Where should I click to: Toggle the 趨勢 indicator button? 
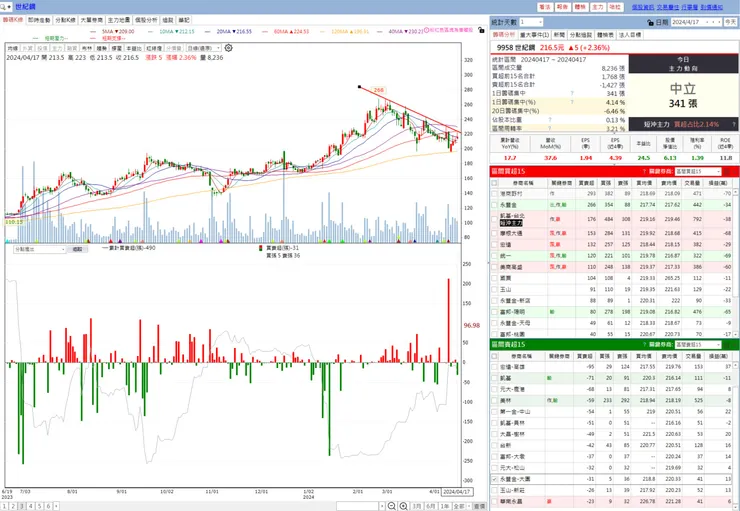coord(101,48)
